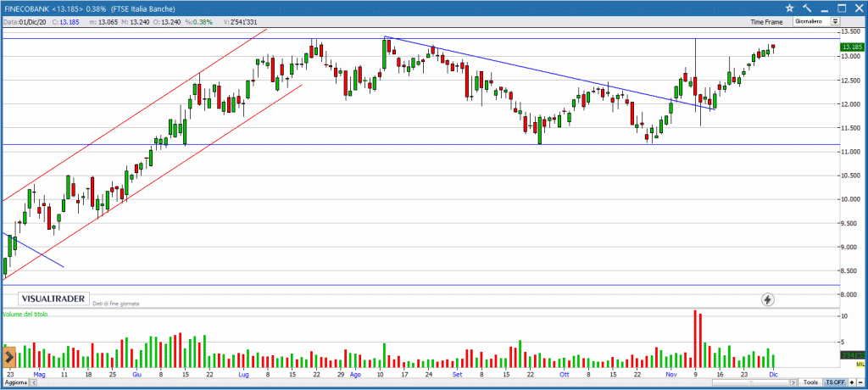This screenshot has height=390, width=868.
Task: Add FINECOBANK to favorites with star icon
Action: click(x=789, y=8)
